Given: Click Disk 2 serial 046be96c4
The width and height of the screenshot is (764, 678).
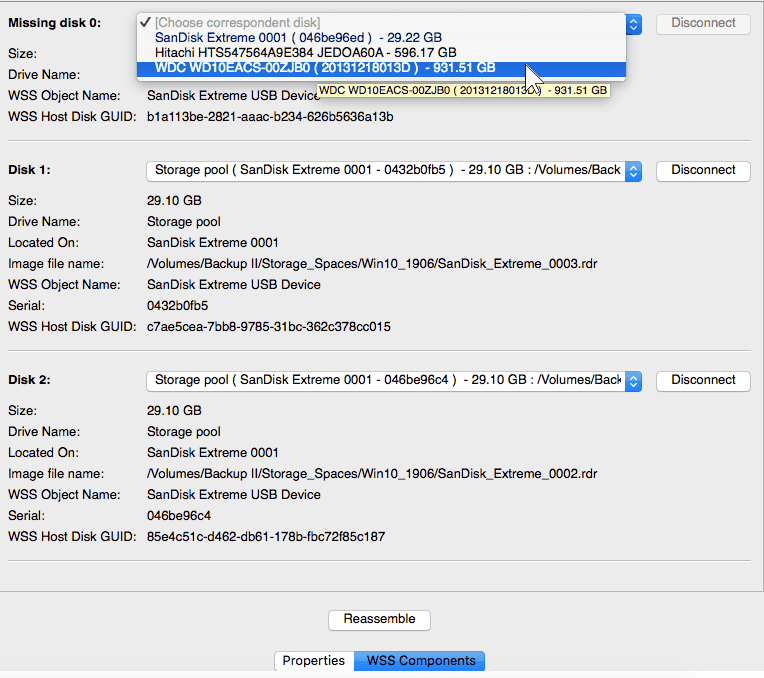Looking at the screenshot, I should point(179,516).
